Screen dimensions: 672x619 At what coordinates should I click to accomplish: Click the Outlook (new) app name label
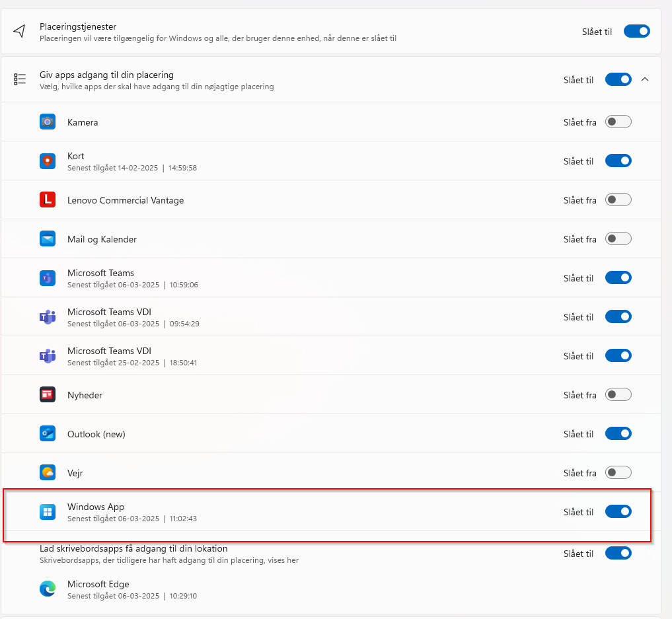tap(96, 434)
